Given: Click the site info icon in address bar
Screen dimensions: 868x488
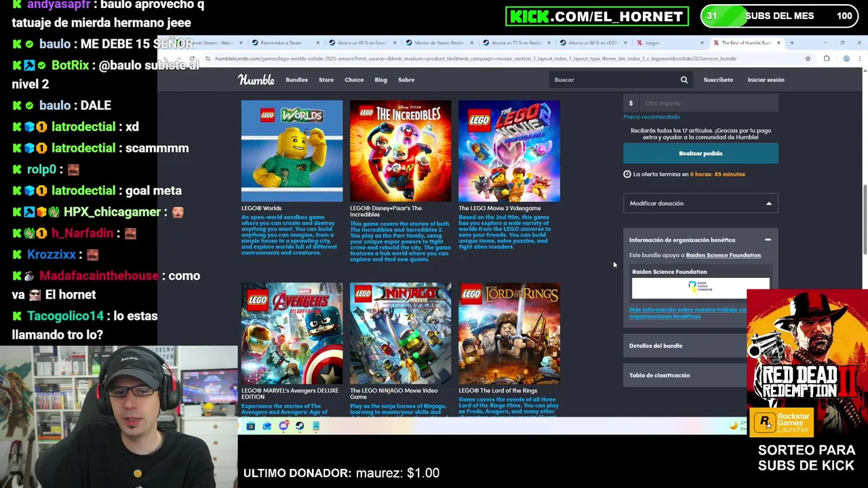Looking at the screenshot, I should [208, 58].
